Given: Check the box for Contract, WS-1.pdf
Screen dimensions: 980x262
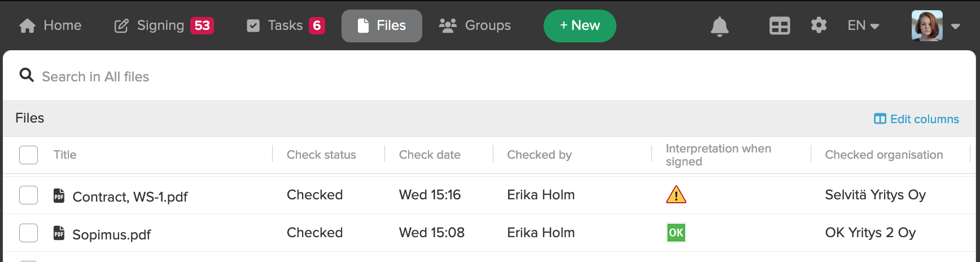Looking at the screenshot, I should pos(28,195).
